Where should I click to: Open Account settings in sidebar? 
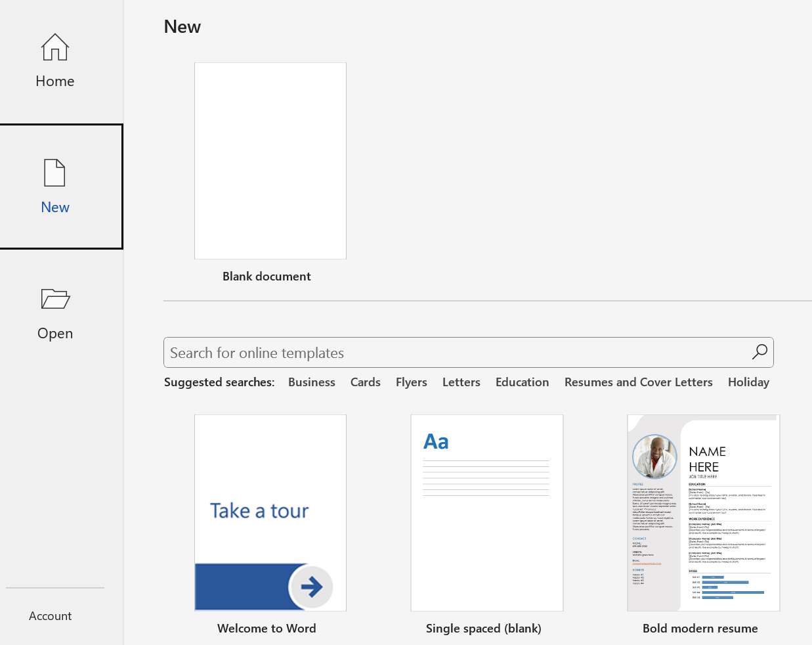(50, 616)
